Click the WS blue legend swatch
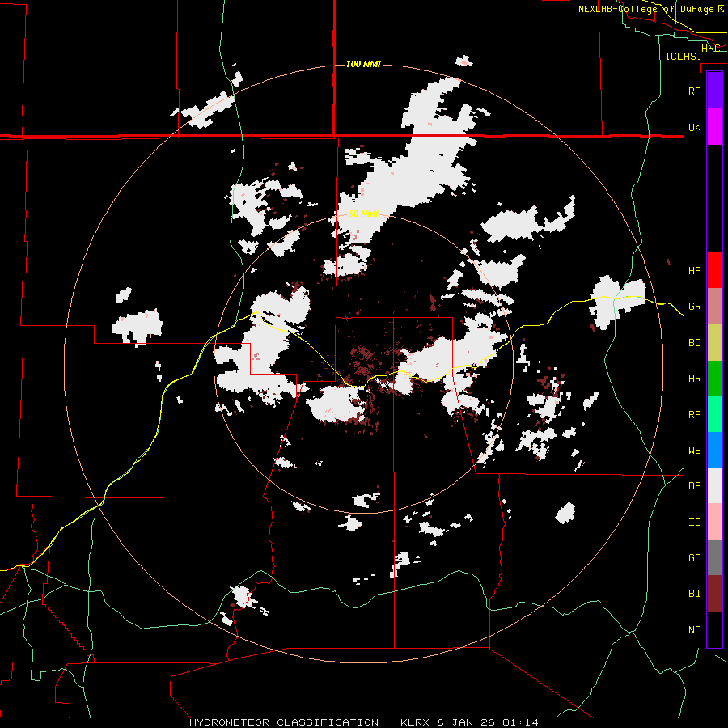The width and height of the screenshot is (728, 728). pos(714,450)
